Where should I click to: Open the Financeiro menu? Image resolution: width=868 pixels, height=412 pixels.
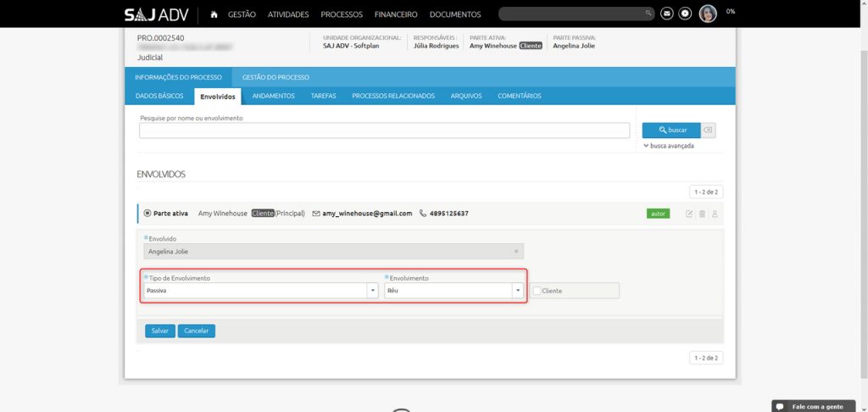pos(396,14)
